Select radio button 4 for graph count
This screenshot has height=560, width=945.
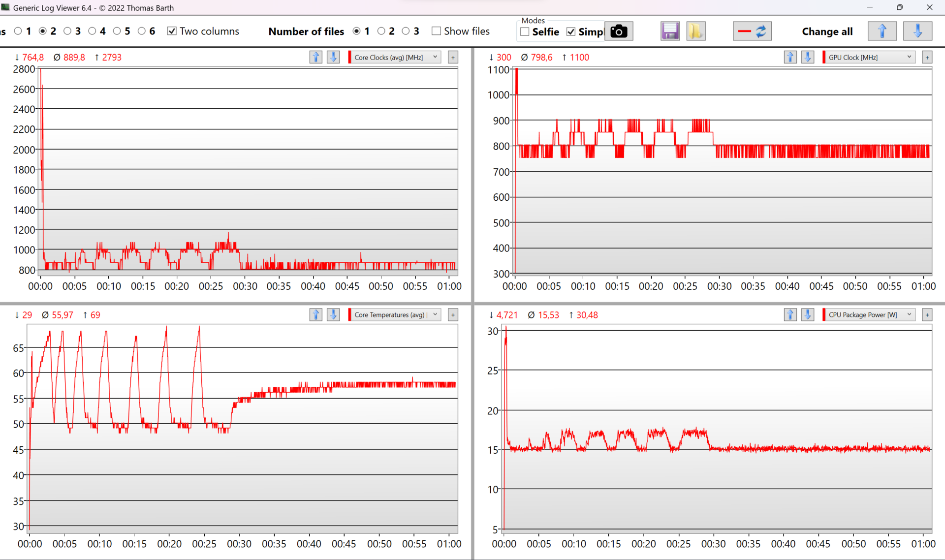[x=92, y=31]
